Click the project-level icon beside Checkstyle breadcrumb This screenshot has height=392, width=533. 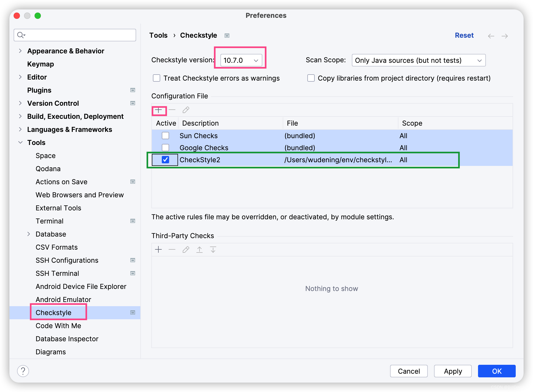227,36
